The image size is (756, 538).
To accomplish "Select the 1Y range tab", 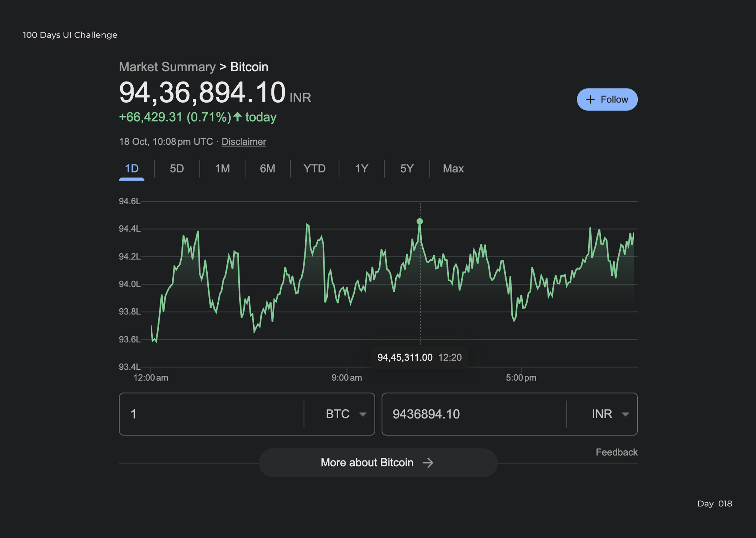I will [361, 169].
